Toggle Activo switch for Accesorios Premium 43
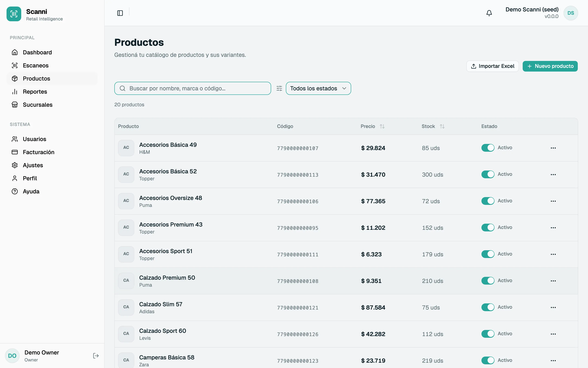This screenshot has height=368, width=588. click(x=488, y=227)
